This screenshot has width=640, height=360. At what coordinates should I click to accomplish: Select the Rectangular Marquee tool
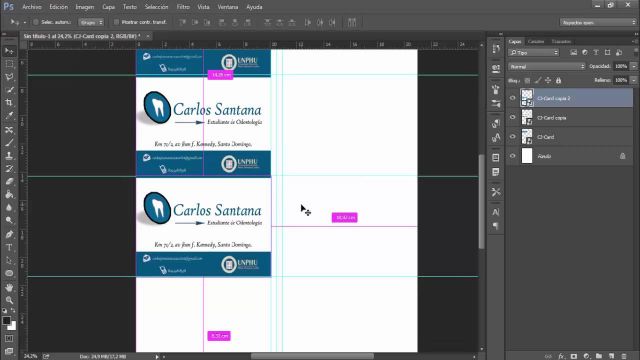click(9, 64)
